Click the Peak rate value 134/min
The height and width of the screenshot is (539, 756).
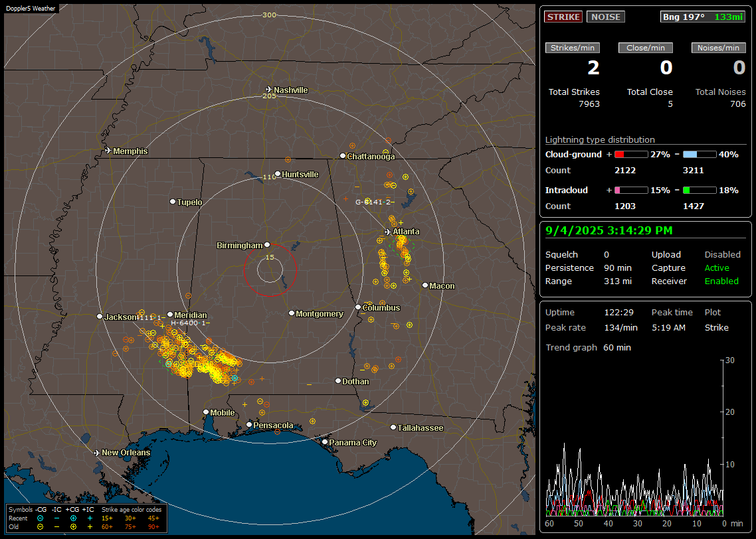620,327
